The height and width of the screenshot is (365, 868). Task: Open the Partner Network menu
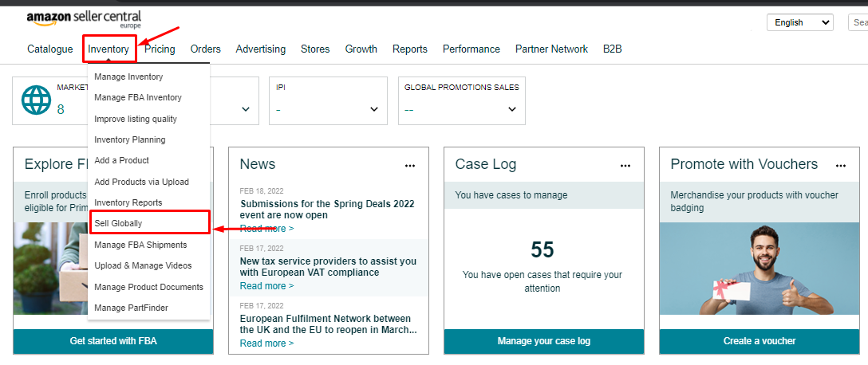[x=551, y=49]
